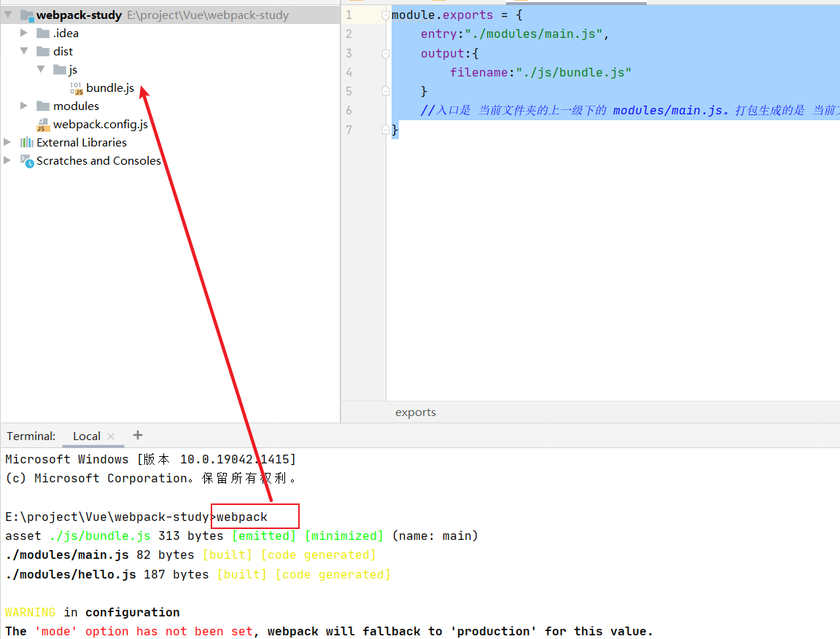Select External Libraries label
Screen dimensions: 840x639
[x=82, y=142]
